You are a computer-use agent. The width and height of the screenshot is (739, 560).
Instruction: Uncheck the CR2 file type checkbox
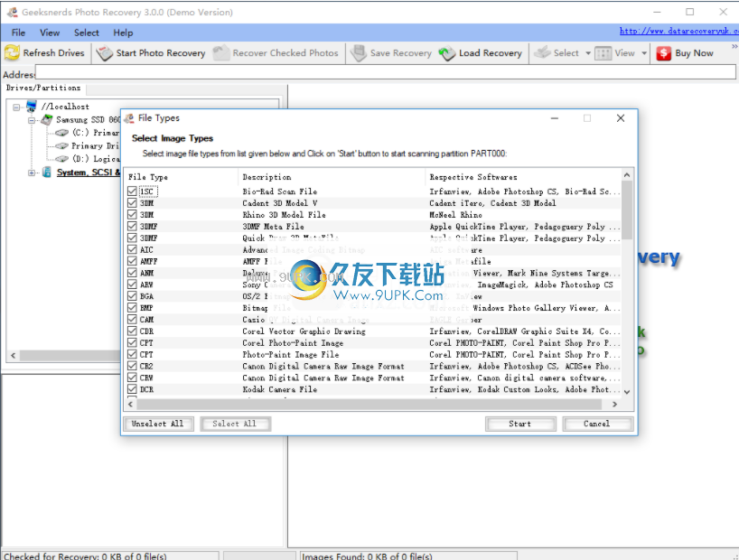point(132,367)
